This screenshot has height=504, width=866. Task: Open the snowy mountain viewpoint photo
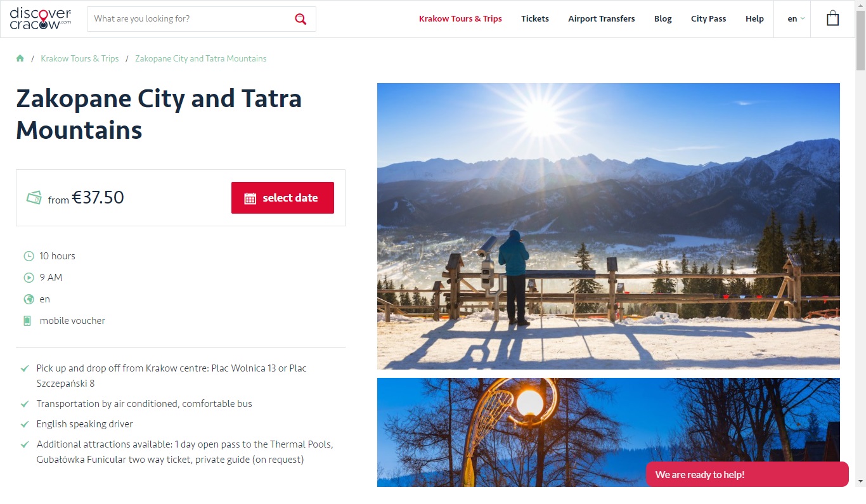[x=609, y=226]
